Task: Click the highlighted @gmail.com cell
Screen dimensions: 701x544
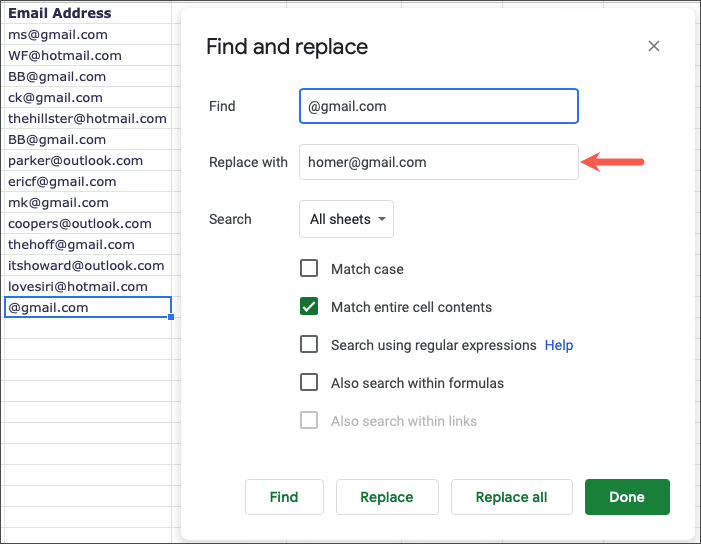Action: tap(85, 307)
